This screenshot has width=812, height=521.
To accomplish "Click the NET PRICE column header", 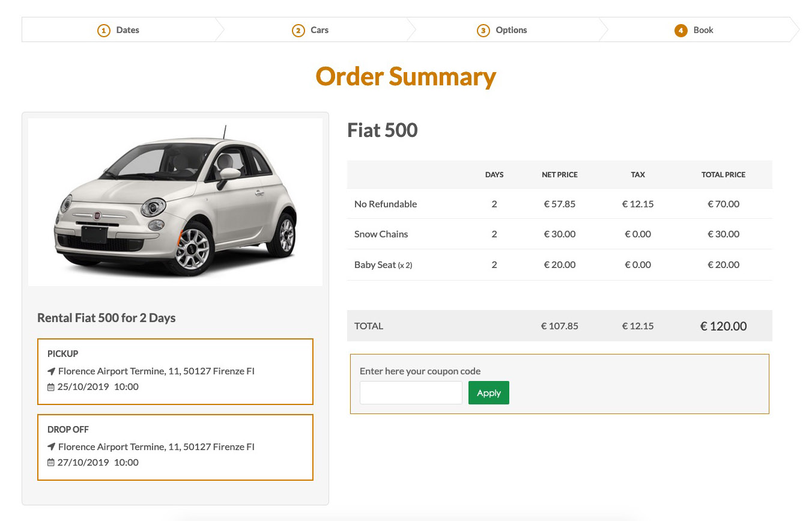I will [x=560, y=175].
